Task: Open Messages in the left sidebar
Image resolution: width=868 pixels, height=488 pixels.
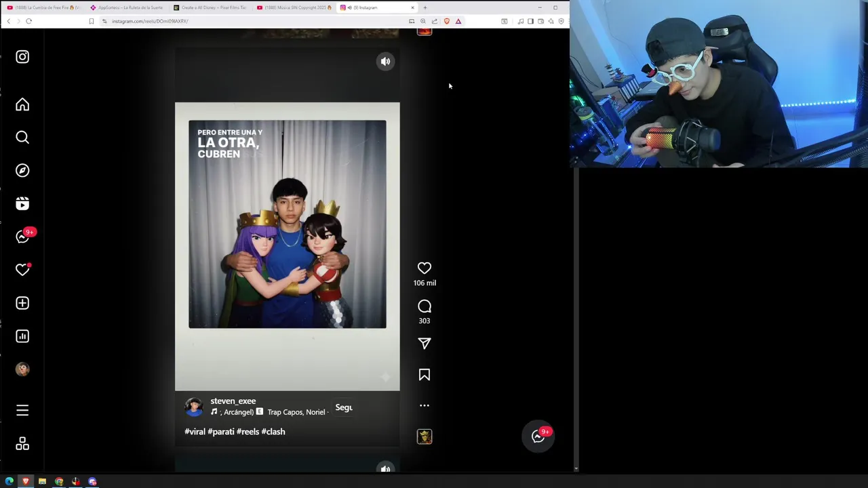Action: coord(22,237)
